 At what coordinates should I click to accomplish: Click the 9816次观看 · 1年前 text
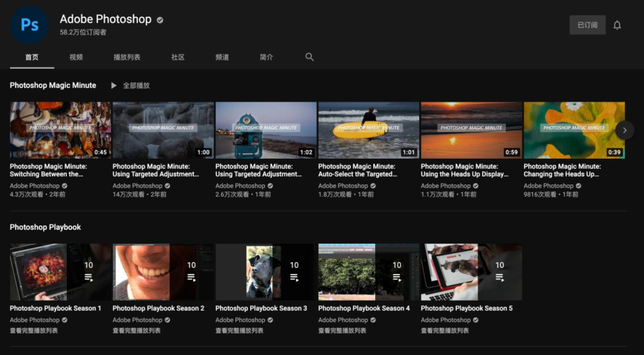click(x=551, y=195)
